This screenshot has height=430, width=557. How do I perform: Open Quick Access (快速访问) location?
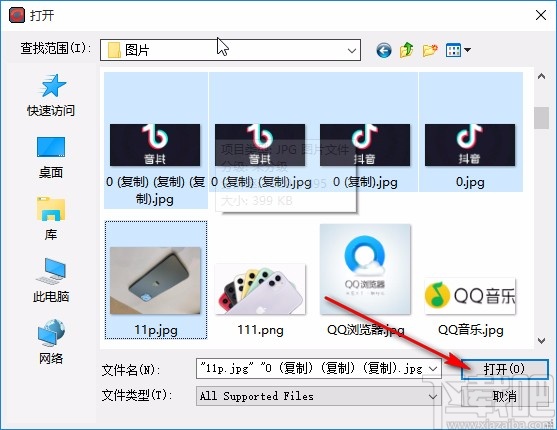pyautogui.click(x=51, y=95)
